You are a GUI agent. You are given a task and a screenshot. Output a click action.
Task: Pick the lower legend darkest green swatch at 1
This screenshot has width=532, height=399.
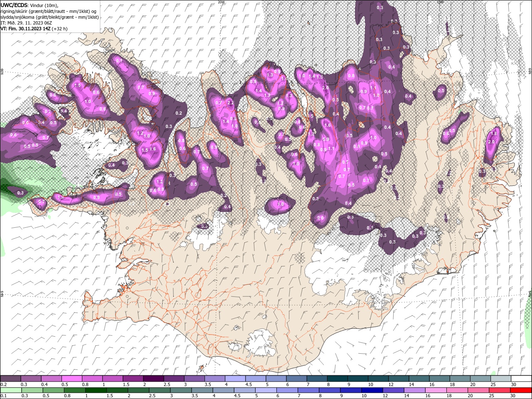[96, 390]
